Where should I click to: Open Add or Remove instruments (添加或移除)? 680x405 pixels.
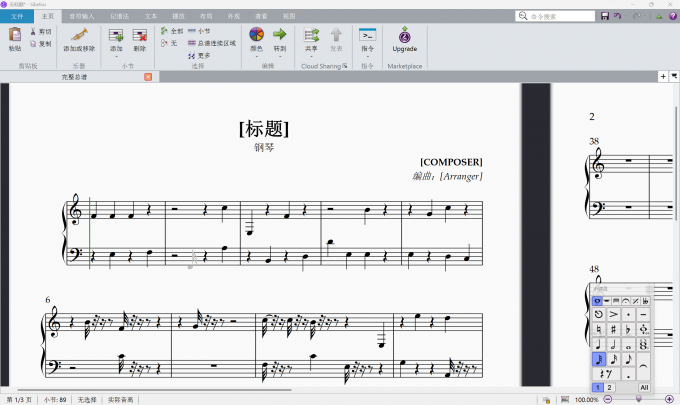coord(79,38)
